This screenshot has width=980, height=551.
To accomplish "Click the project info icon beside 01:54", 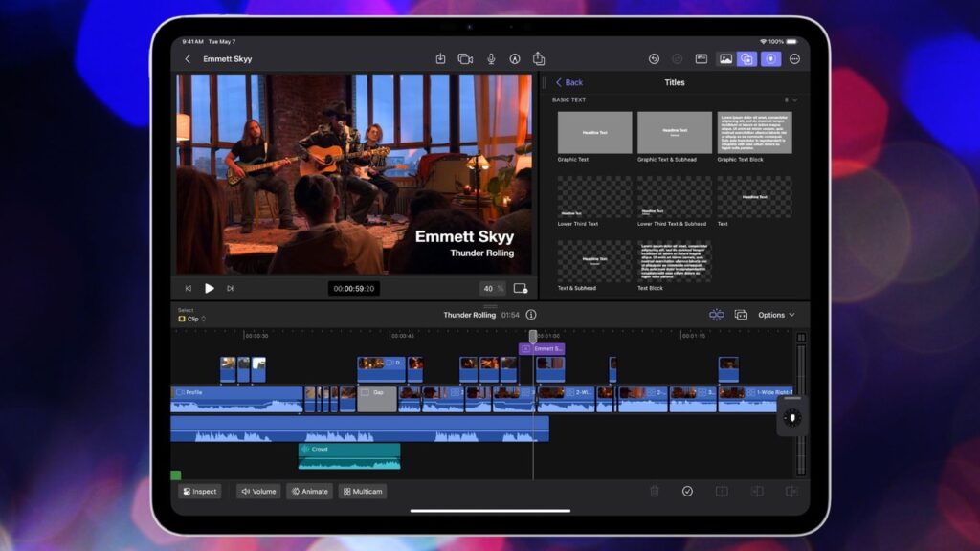I will pyautogui.click(x=531, y=315).
